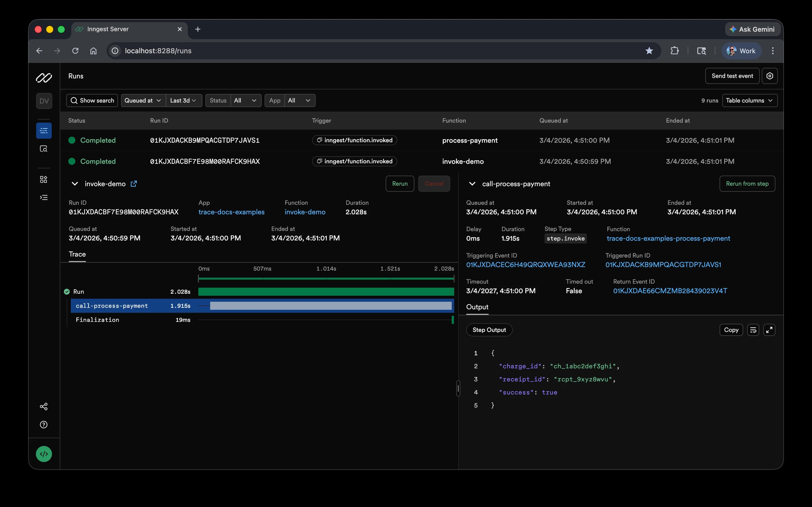Open the trace-docs-examples app link

232,212
